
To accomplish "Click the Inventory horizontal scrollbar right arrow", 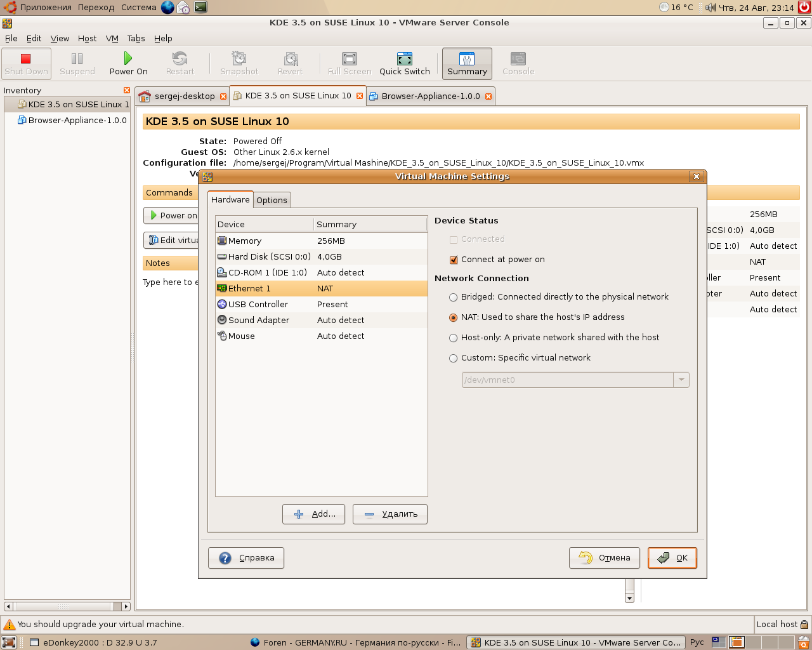I will tap(126, 606).
